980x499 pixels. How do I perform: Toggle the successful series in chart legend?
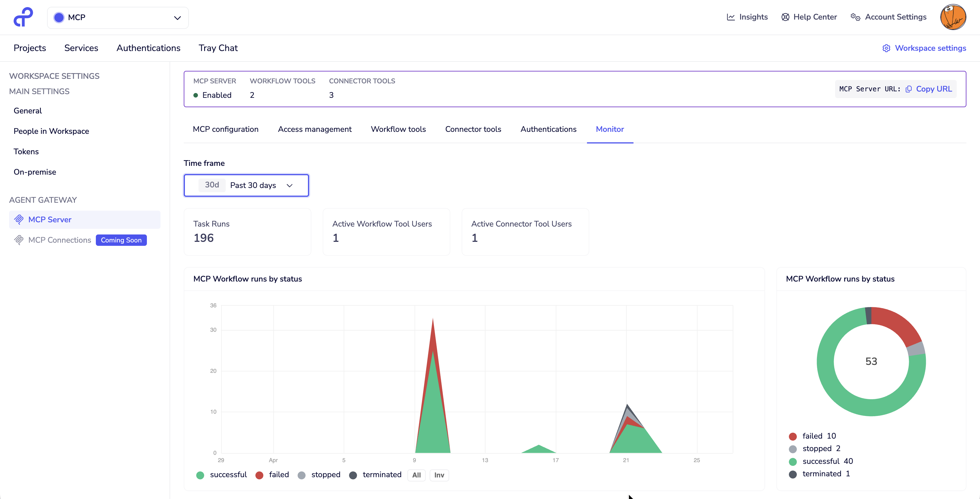(x=221, y=475)
